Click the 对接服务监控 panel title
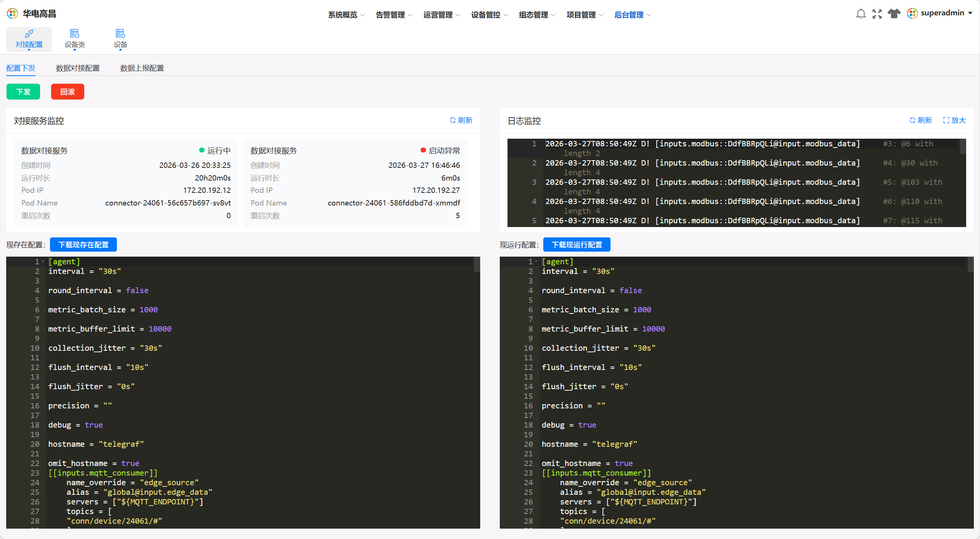Viewport: 980px width, 539px height. 39,121
